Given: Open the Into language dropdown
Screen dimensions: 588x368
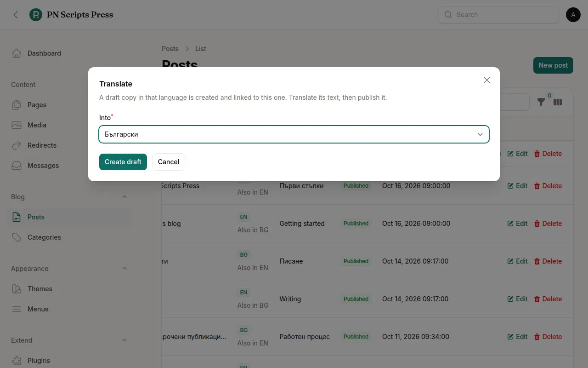Looking at the screenshot, I should point(294,134).
